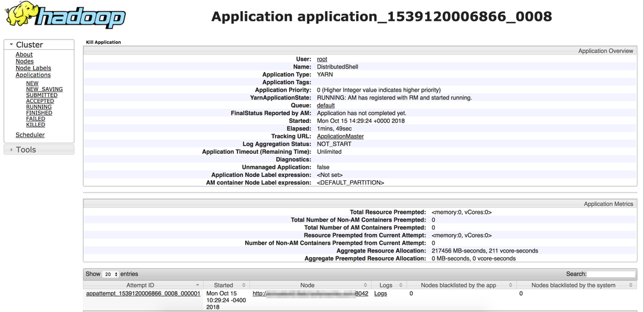The image size is (644, 312).
Task: Collapse the Cluster section arrow
Action: 11,45
